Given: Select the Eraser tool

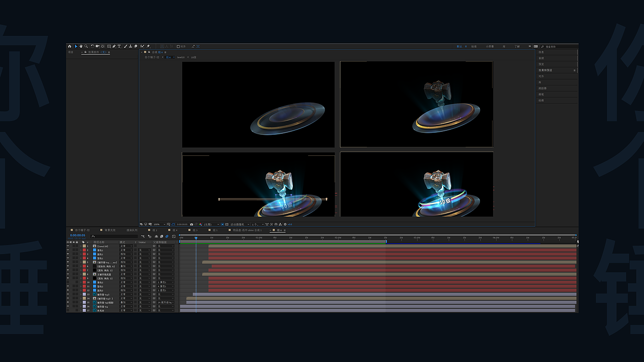Looking at the screenshot, I should (136, 46).
